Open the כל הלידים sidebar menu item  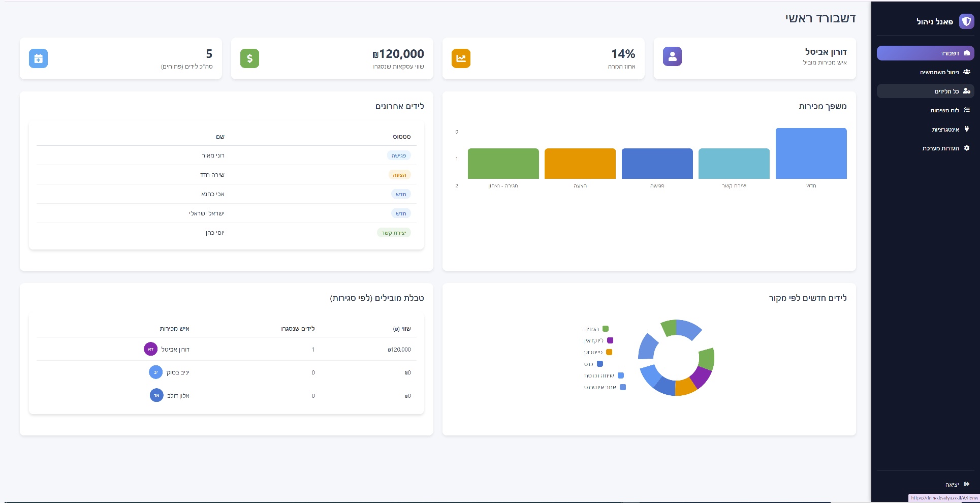tap(925, 91)
